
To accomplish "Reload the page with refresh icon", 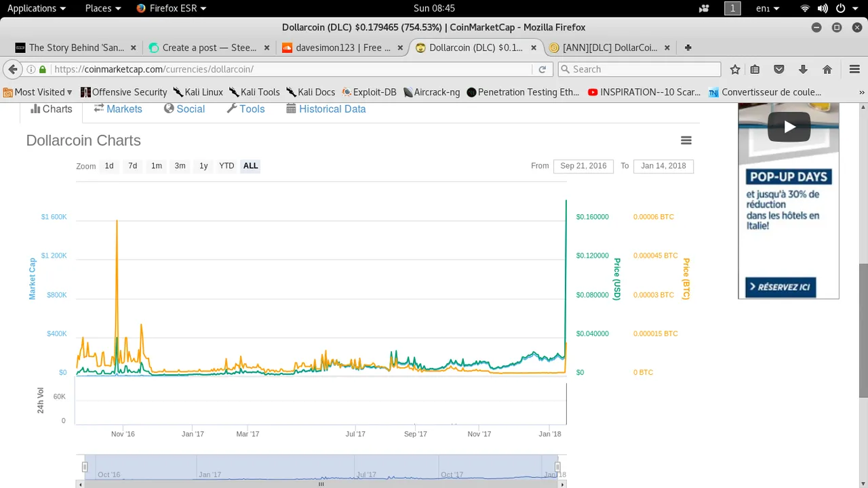I will (x=542, y=69).
